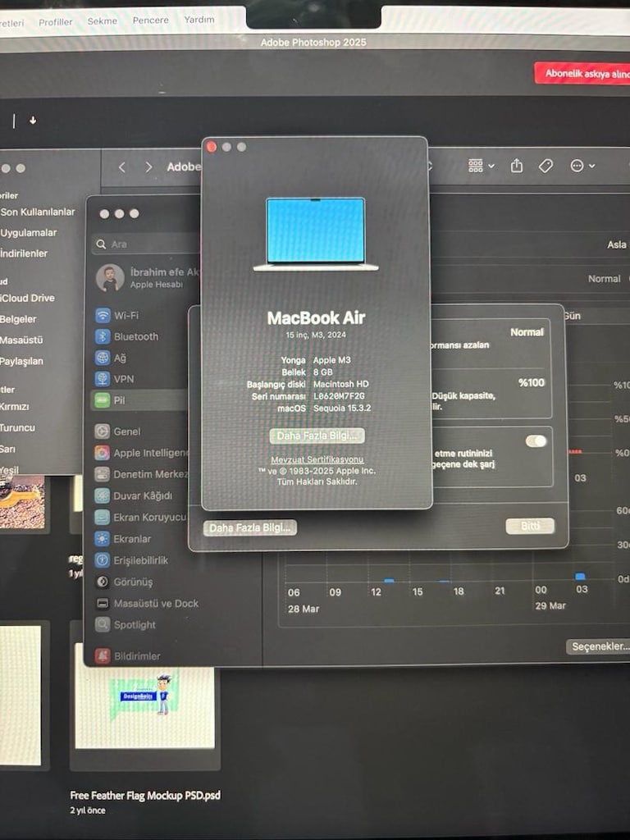Select Turuncu tag in Finder sidebar
This screenshot has height=840, width=630.
click(18, 427)
